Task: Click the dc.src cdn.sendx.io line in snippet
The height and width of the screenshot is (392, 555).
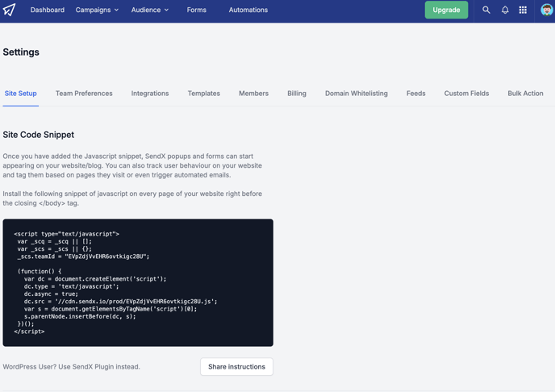Action: [121, 302]
